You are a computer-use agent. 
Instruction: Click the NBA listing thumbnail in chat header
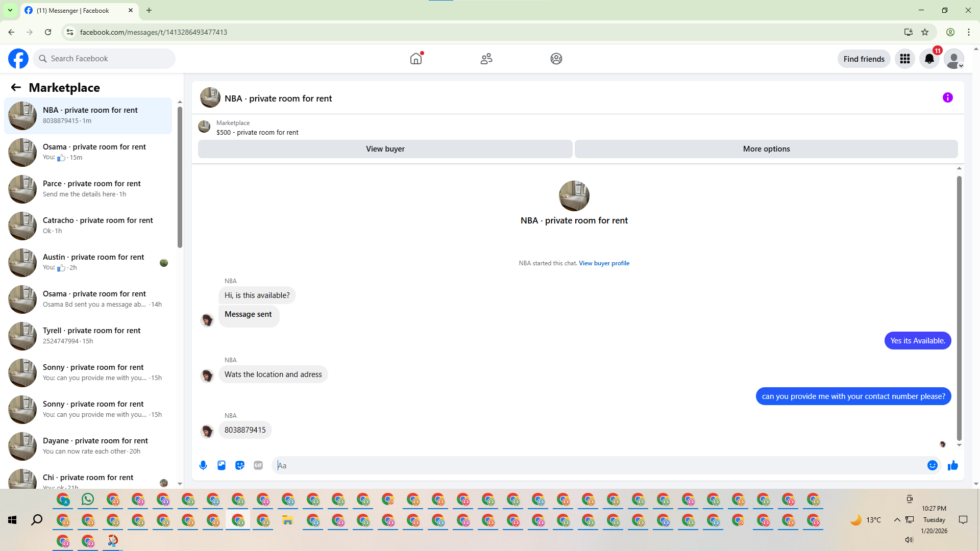[210, 98]
